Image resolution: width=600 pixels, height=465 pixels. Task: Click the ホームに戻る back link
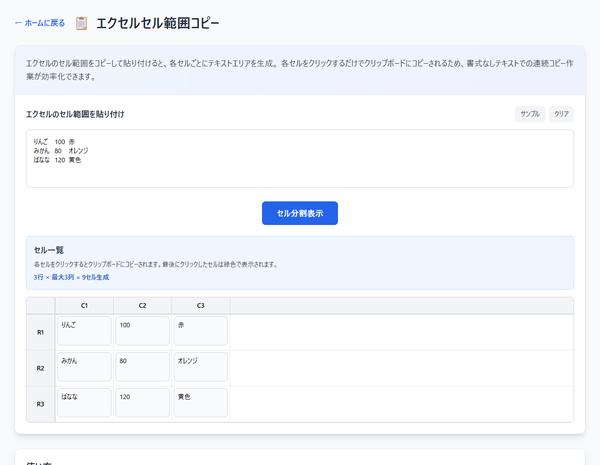40,22
